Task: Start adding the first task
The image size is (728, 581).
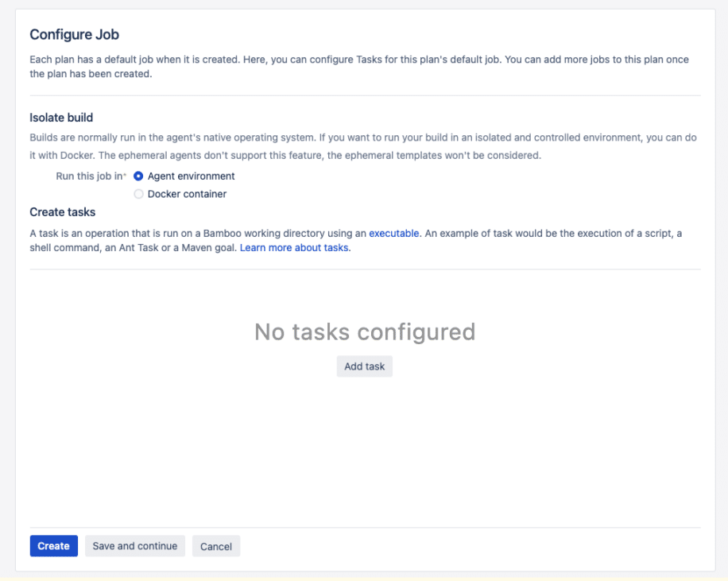Action: (364, 366)
